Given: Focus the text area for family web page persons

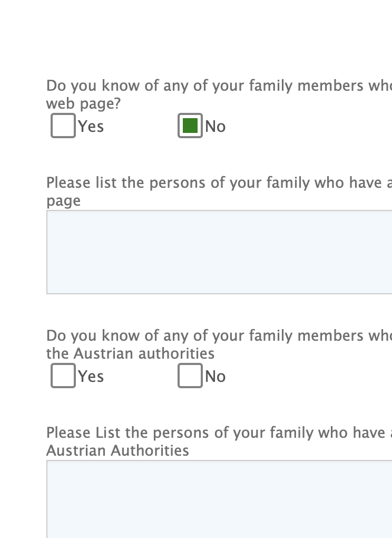Looking at the screenshot, I should (x=219, y=252).
